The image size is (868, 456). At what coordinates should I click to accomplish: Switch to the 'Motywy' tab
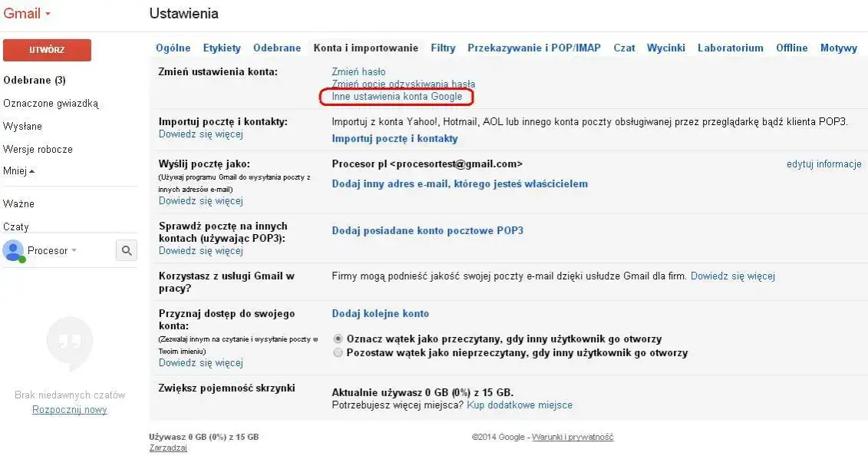pyautogui.click(x=838, y=48)
